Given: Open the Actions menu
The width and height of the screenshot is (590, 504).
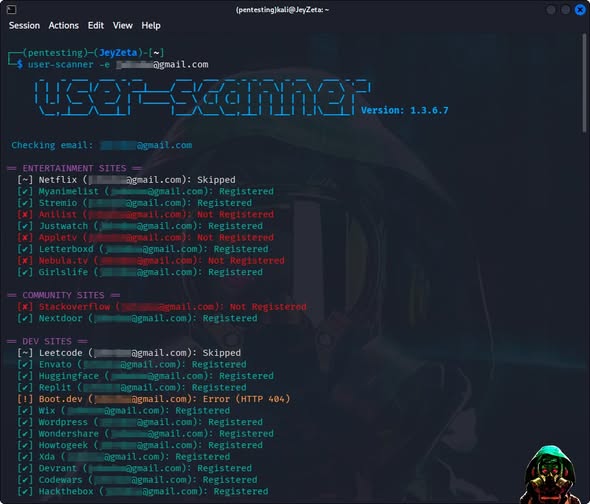Looking at the screenshot, I should (x=64, y=26).
